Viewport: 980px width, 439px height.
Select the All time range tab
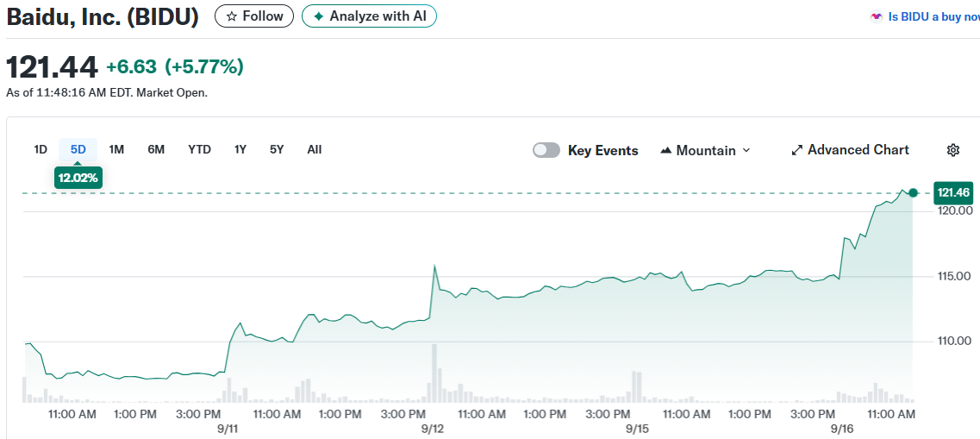[x=315, y=149]
